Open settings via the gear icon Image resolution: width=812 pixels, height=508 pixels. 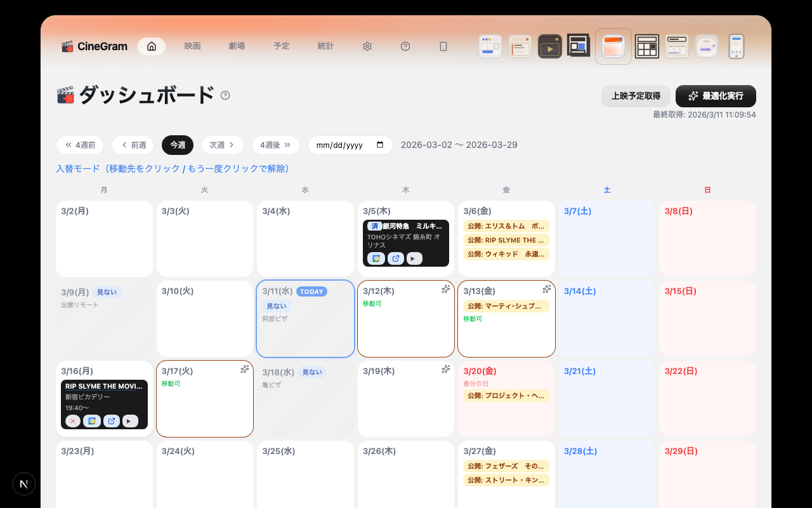367,46
